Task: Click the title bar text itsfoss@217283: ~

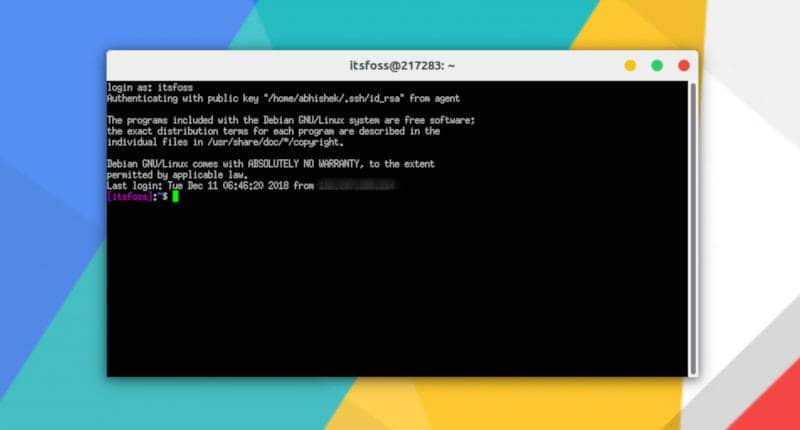Action: point(402,66)
